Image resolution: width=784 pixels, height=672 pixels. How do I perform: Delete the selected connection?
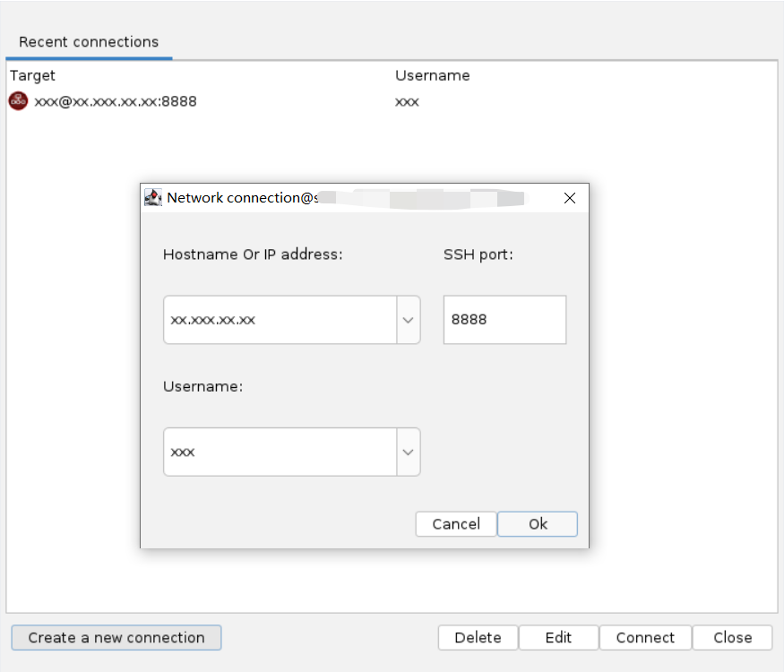(478, 638)
